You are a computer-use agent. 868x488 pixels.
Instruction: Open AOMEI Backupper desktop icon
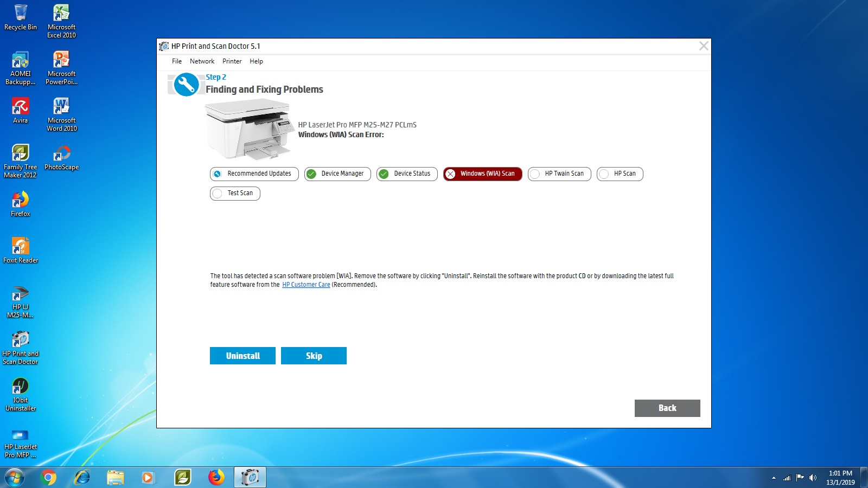(21, 68)
